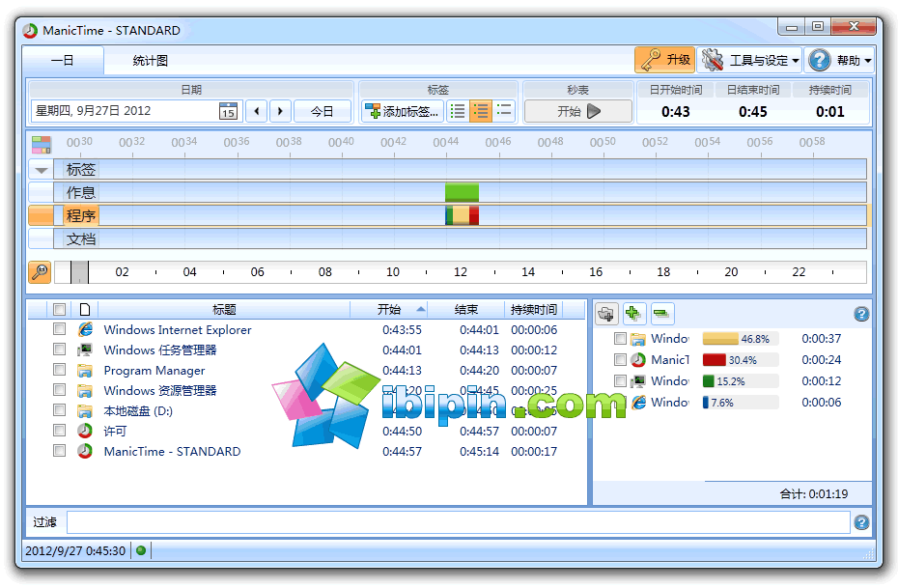Screen dimensions: 898x588
Task: Start the stopwatch with the 开始 button
Action: coord(578,111)
